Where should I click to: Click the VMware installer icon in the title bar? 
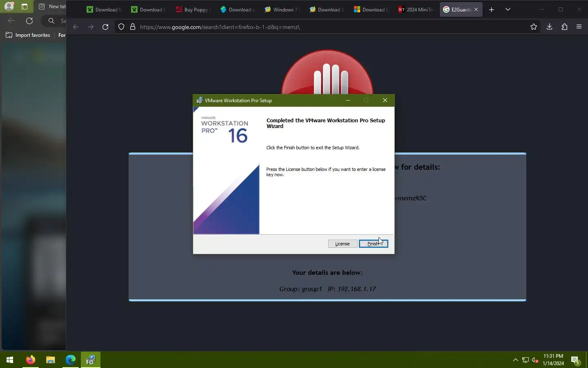[x=199, y=100]
